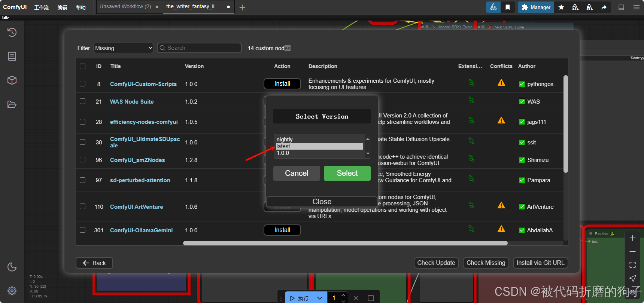Open the 编辑 menu
Screen dimensions: 644x303
(x=62, y=7)
